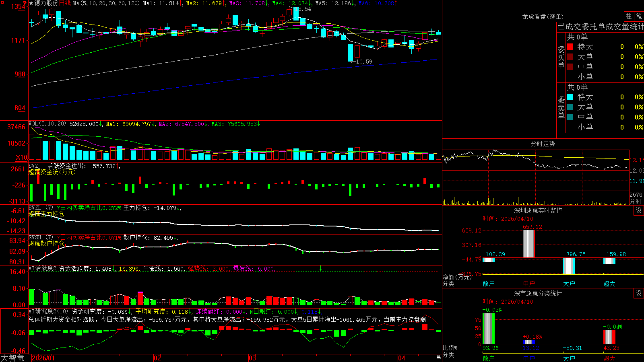
Task: Click the 资金活跃度: 1.408 value
Action: [x=85, y=269]
